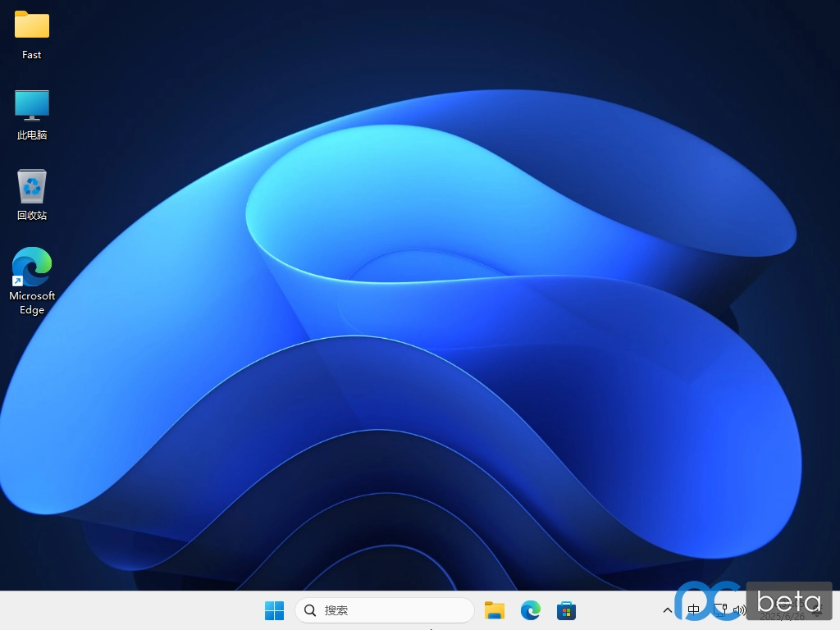Open the date and clock flyout
The height and width of the screenshot is (630, 840).
782,611
